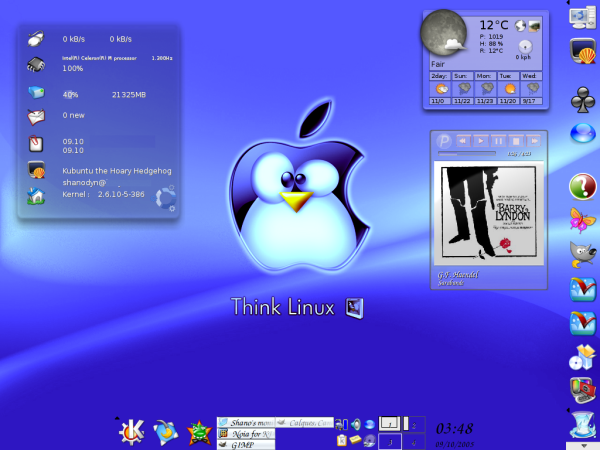
Task: Switch to Noia for KDE taskbar entry
Action: click(x=246, y=434)
